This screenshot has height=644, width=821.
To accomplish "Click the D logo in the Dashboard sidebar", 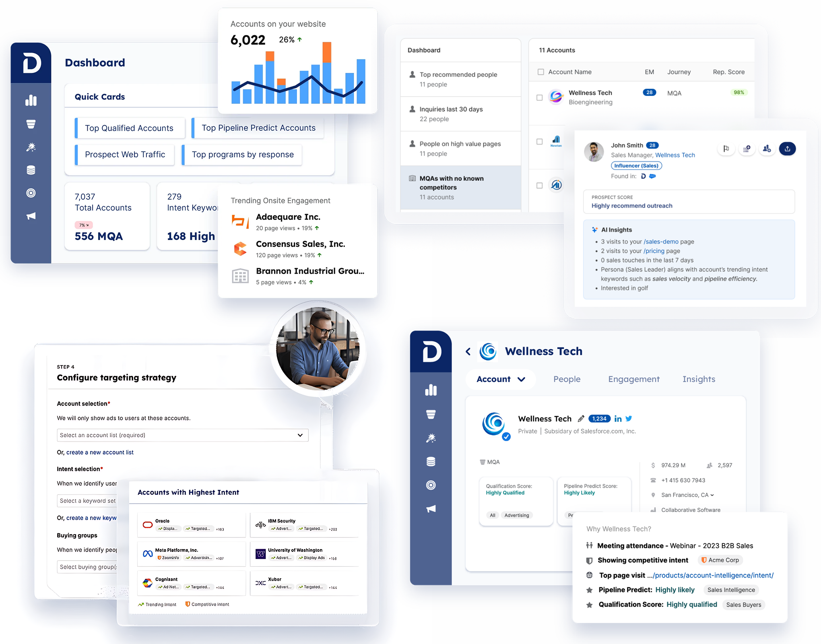I will coord(31,63).
